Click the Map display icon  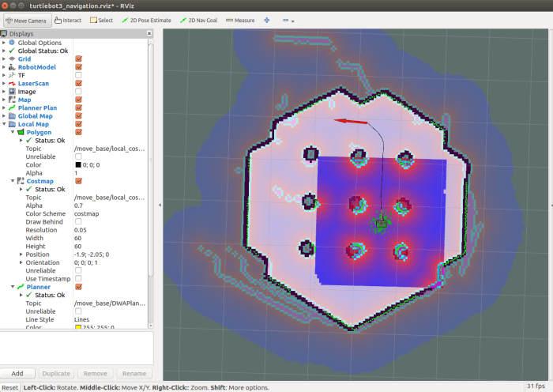click(12, 100)
